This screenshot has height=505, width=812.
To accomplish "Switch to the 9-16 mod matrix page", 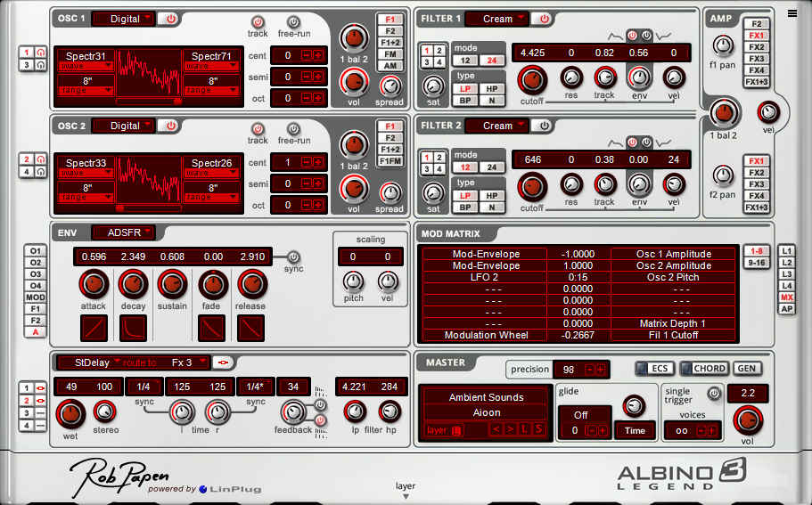I will click(x=756, y=264).
